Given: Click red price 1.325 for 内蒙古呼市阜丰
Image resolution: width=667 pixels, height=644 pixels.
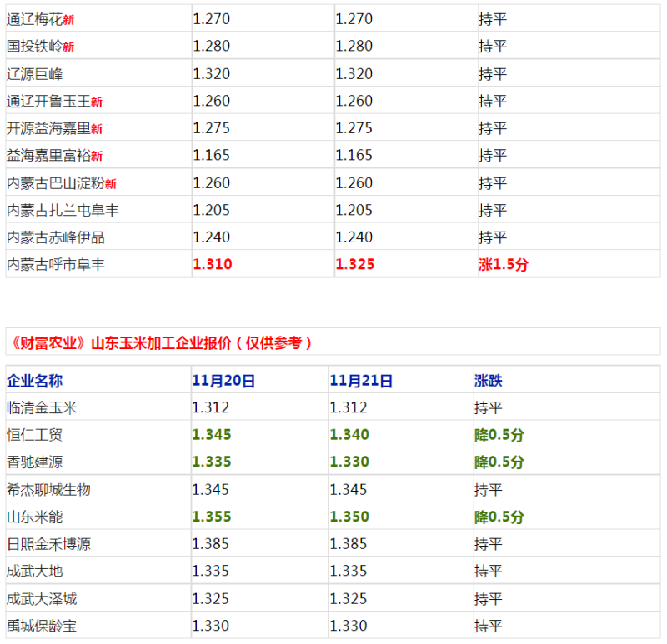Looking at the screenshot, I should pyautogui.click(x=355, y=264).
